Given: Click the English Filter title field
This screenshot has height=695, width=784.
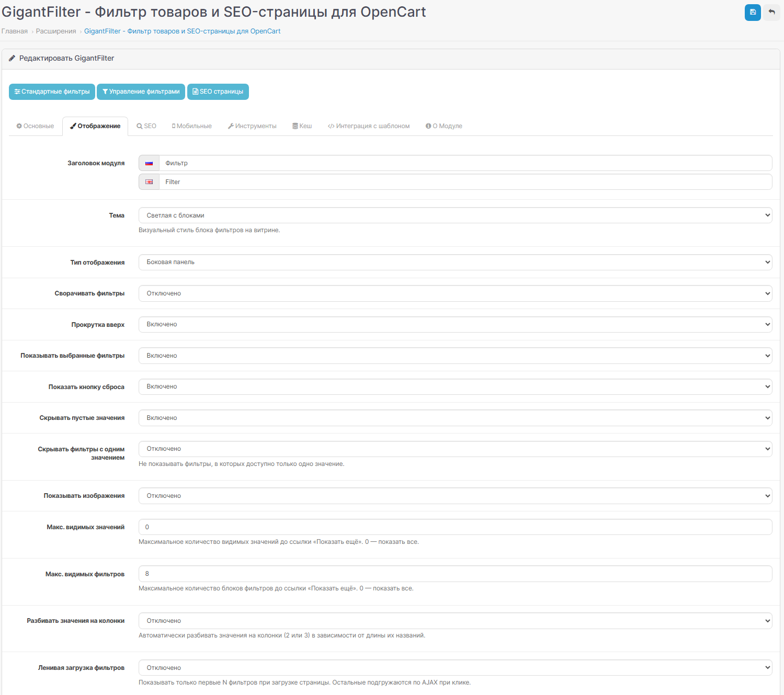Looking at the screenshot, I should click(465, 182).
